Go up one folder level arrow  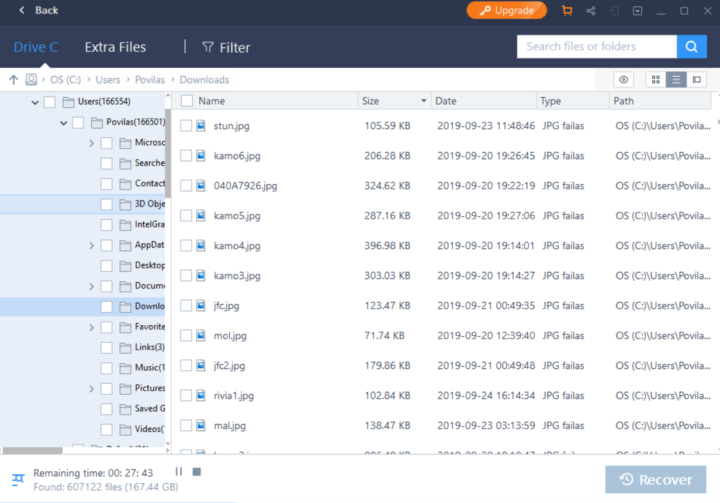click(x=14, y=79)
